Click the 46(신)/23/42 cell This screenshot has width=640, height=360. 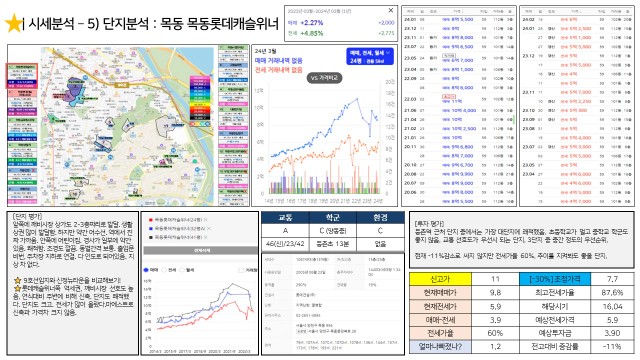click(x=285, y=244)
